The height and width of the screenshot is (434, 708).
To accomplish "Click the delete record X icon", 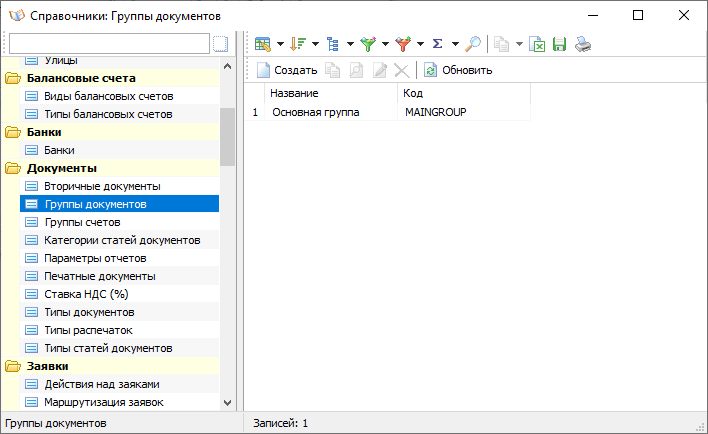I will coord(401,70).
